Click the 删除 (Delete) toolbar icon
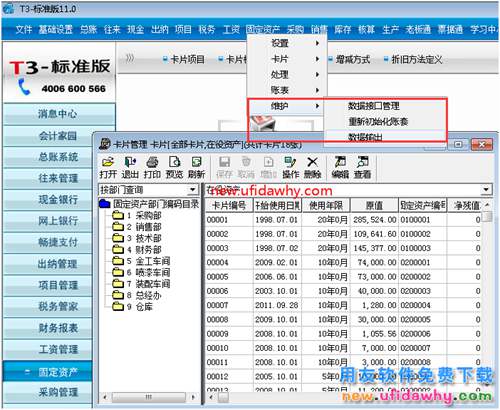Screen dimensions: 500x410 coord(313,167)
